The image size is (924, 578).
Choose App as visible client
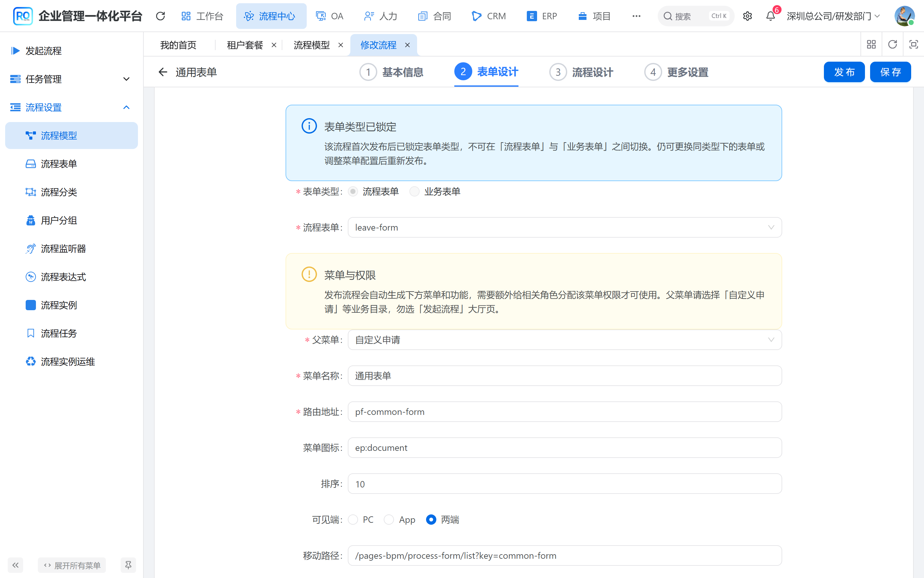(389, 520)
